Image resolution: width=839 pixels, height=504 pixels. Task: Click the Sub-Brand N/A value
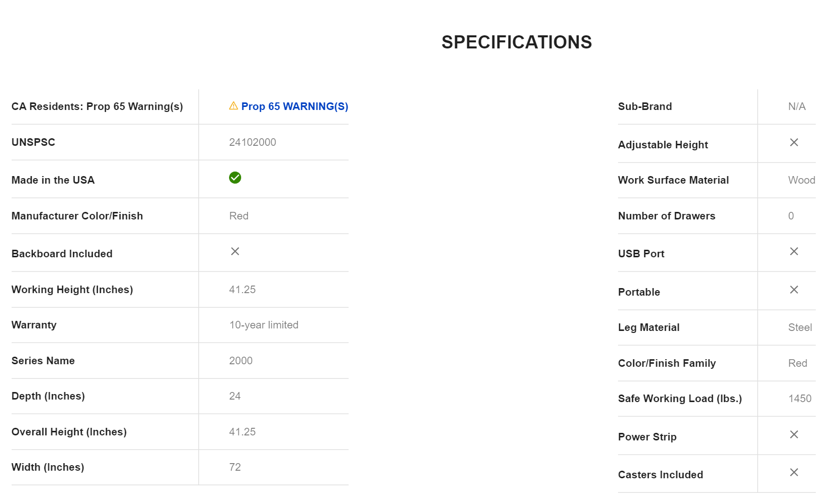797,106
